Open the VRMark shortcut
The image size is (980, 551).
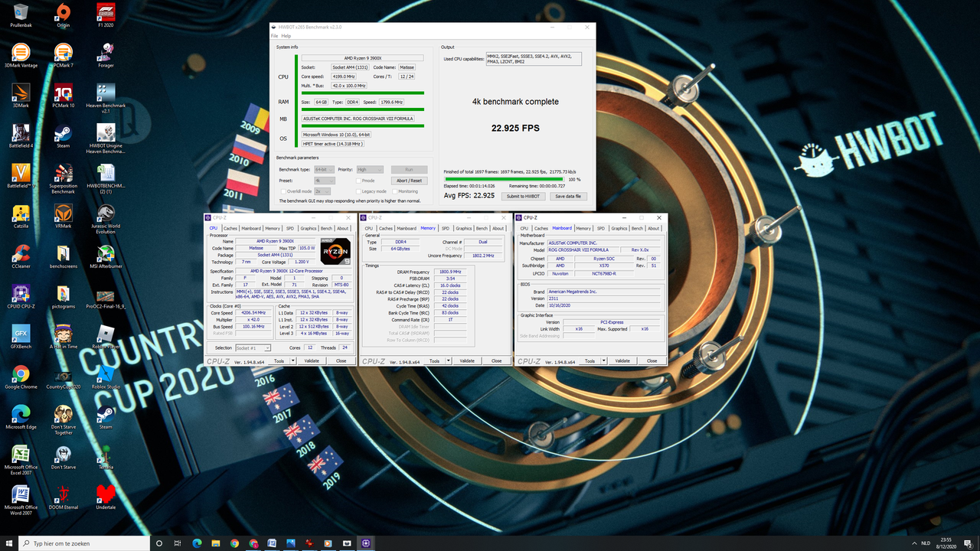(x=63, y=217)
